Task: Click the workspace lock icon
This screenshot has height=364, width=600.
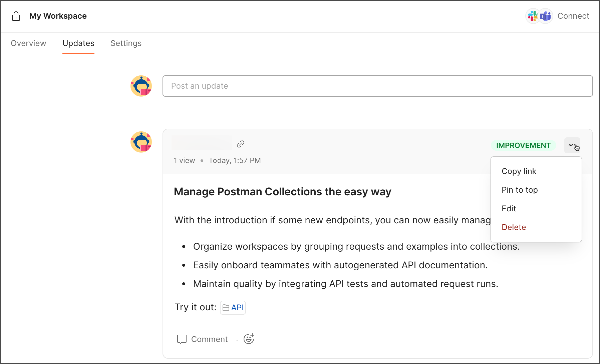Action: 16,16
